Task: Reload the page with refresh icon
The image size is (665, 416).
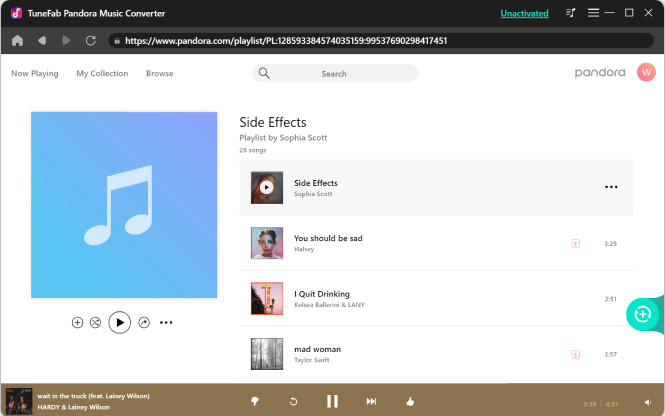Action: pyautogui.click(x=90, y=41)
